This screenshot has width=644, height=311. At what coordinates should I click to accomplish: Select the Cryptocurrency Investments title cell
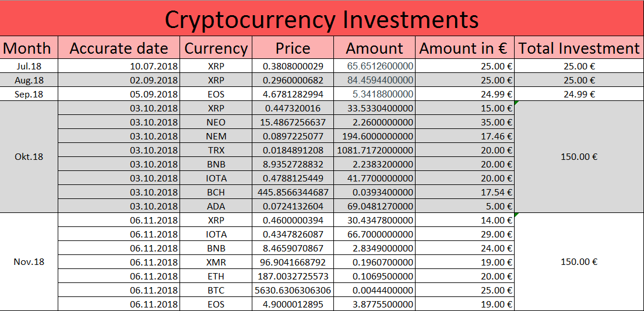click(x=322, y=18)
